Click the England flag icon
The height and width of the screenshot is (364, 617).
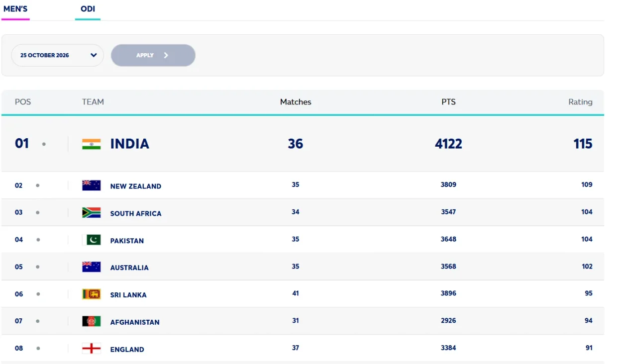(91, 349)
